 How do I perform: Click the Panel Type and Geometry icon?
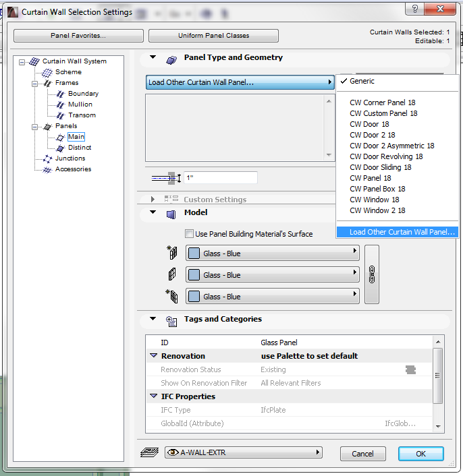[x=171, y=60]
